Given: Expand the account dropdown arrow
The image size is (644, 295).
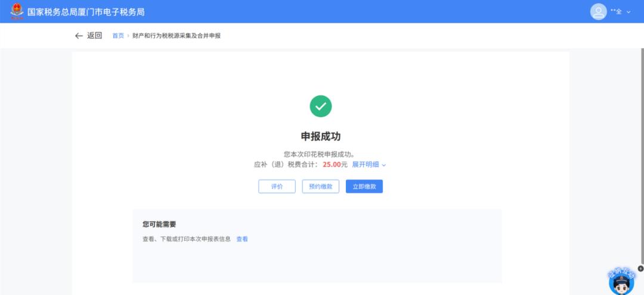Looking at the screenshot, I should 628,12.
